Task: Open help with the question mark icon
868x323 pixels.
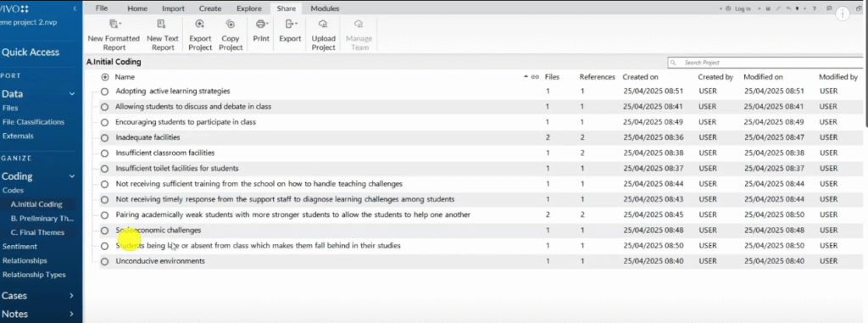Action: (x=815, y=8)
